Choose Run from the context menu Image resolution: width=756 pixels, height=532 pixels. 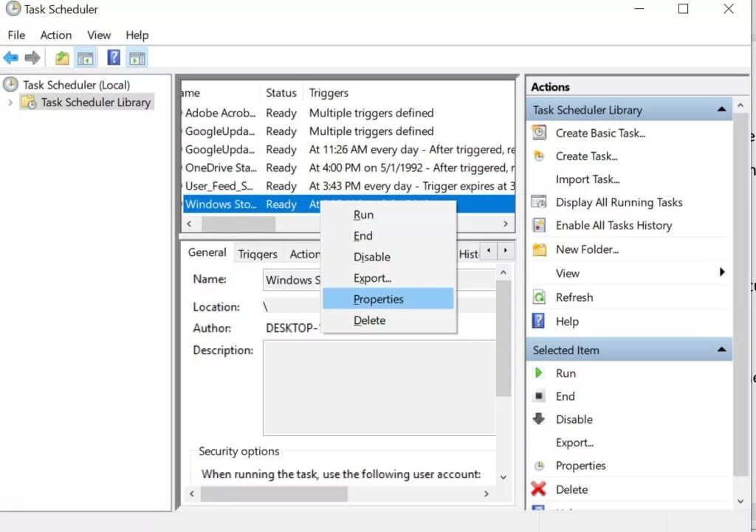(388, 215)
